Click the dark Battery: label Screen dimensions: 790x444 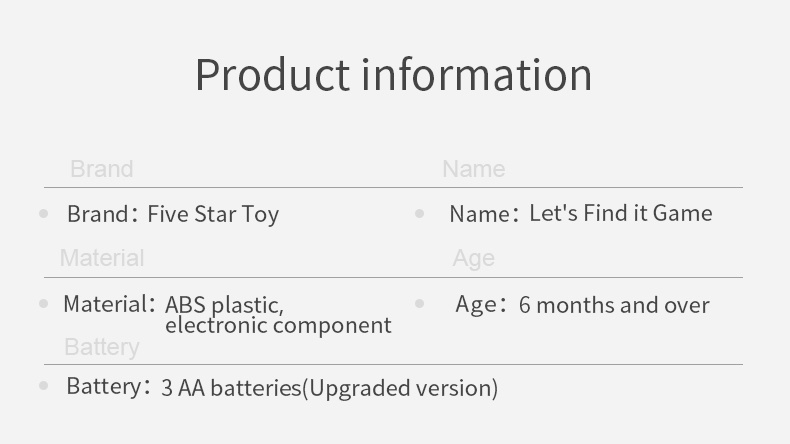tap(108, 387)
